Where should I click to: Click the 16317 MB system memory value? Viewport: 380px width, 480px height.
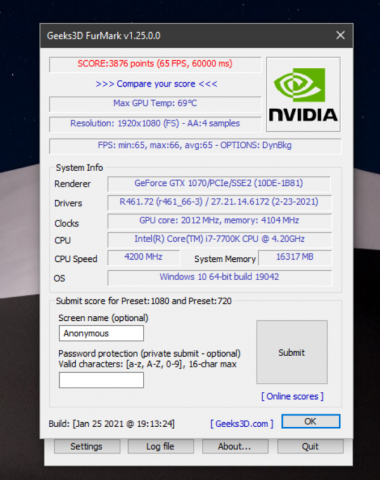pos(295,257)
